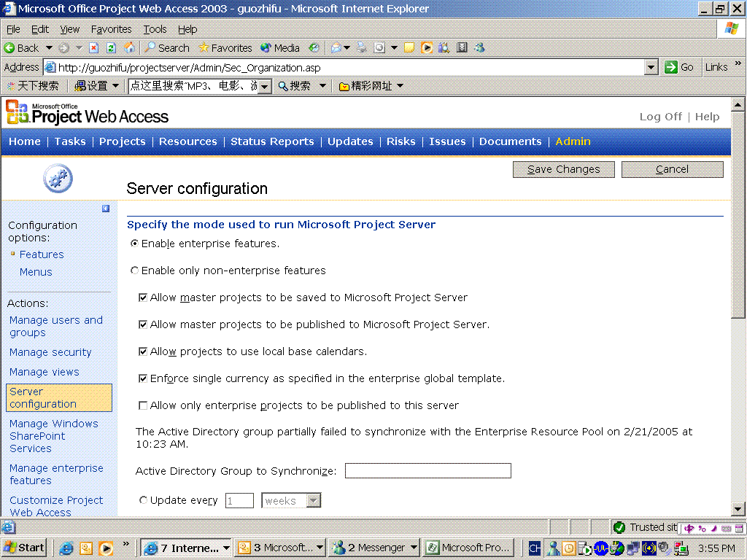
Task: Toggle Allow projects to use local base calendars
Action: 143,351
